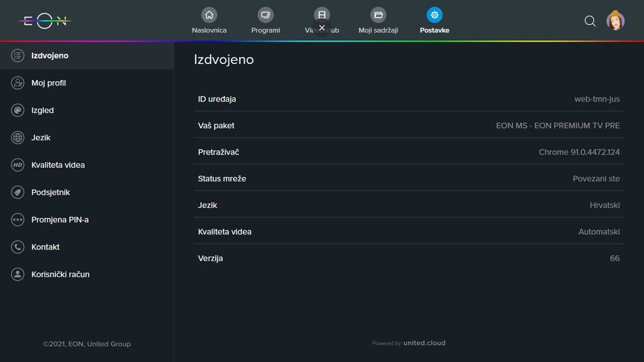This screenshot has height=362, width=644.
Task: Open Korisnički račun account section
Action: click(x=60, y=274)
